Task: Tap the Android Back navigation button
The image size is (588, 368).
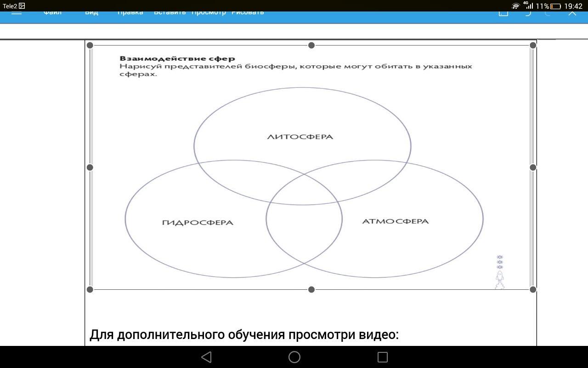Action: 207,357
